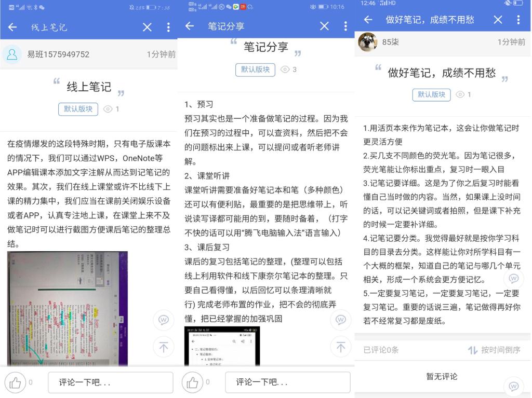Open the highlighted textbook photo in 线上笔记
Image resolution: width=532 pixels, height=398 pixels.
(68, 309)
